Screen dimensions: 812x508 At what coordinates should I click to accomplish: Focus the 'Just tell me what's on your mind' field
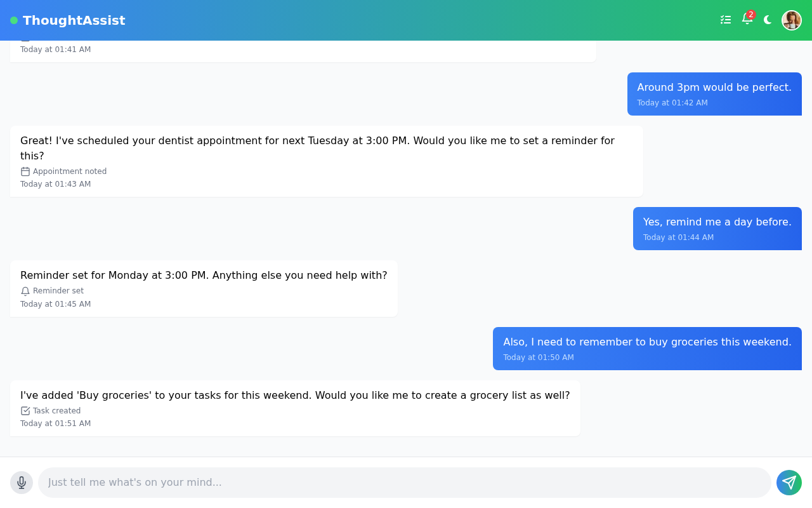coord(405,483)
